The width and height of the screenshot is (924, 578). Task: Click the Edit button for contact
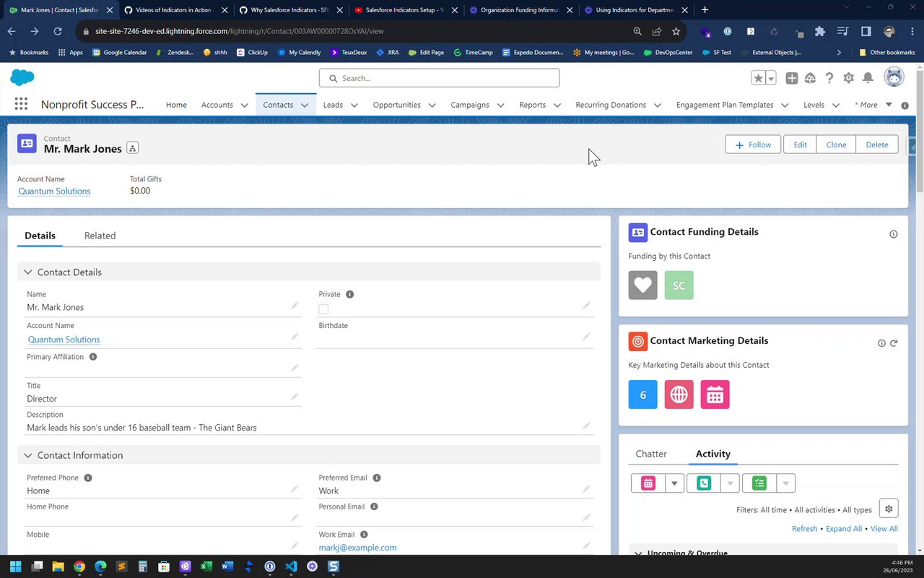tap(800, 144)
